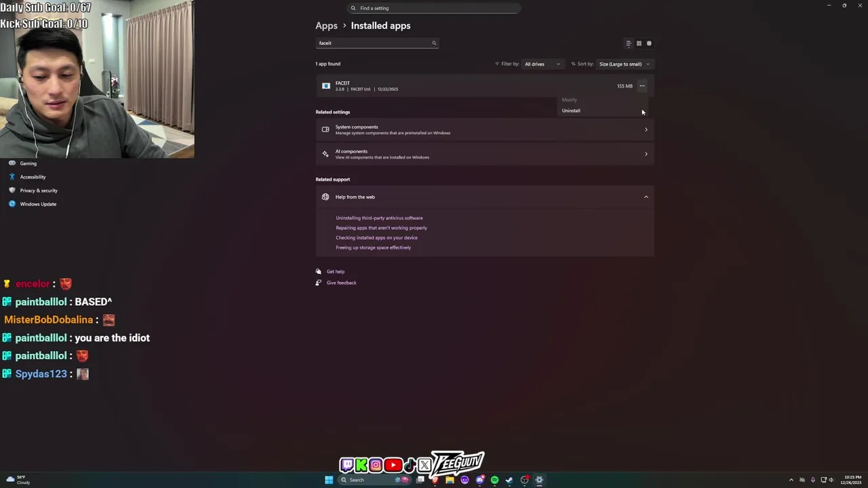This screenshot has height=488, width=868.
Task: Go back to Apps breadcrumb
Action: point(326,26)
